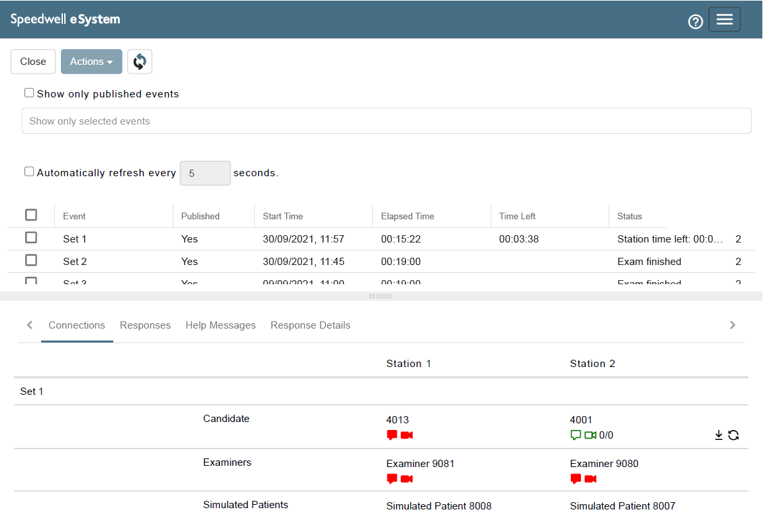Sort by the Event column header
The height and width of the screenshot is (532, 763).
pyautogui.click(x=74, y=216)
